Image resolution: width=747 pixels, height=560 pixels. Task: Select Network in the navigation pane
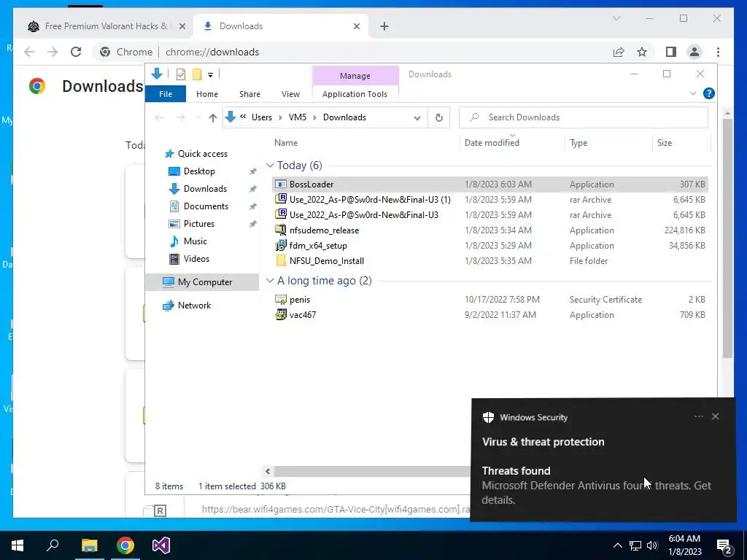click(194, 306)
